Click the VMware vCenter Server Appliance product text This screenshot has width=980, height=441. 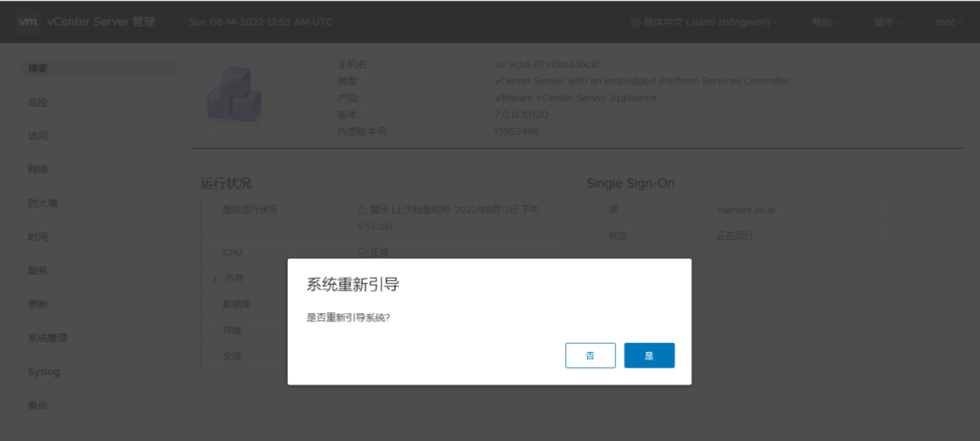(575, 98)
